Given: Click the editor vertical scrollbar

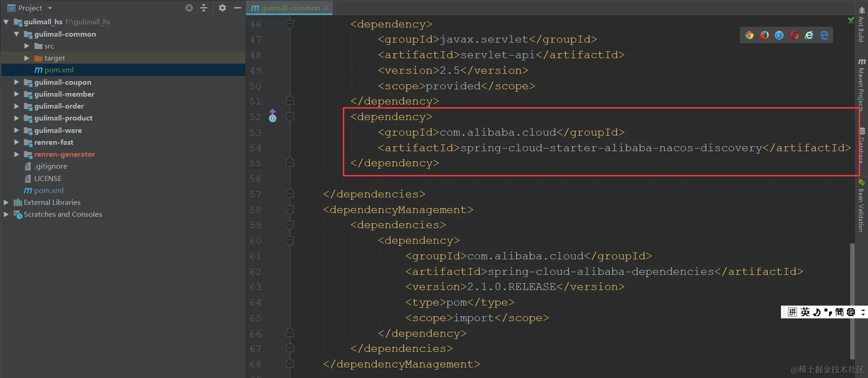Looking at the screenshot, I should [852, 301].
